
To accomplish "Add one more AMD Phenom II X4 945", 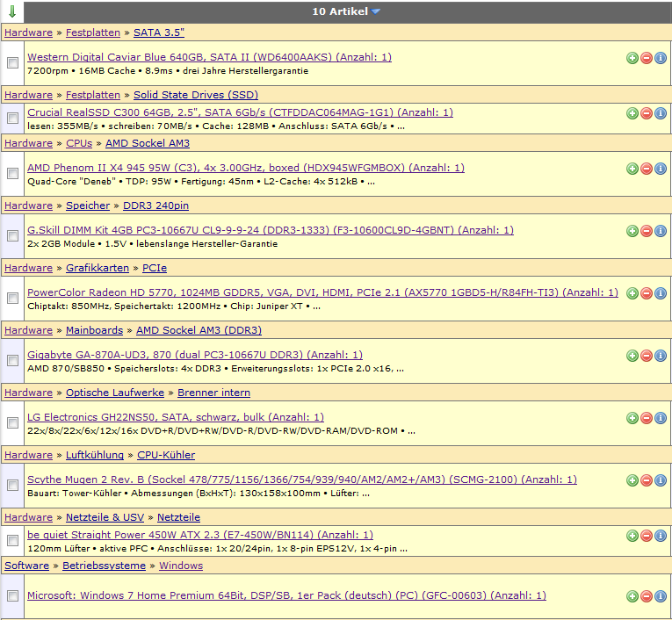I will pos(632,169).
